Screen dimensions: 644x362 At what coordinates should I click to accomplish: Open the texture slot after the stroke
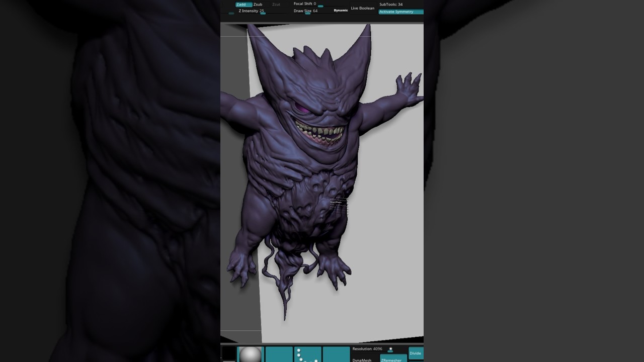point(336,354)
